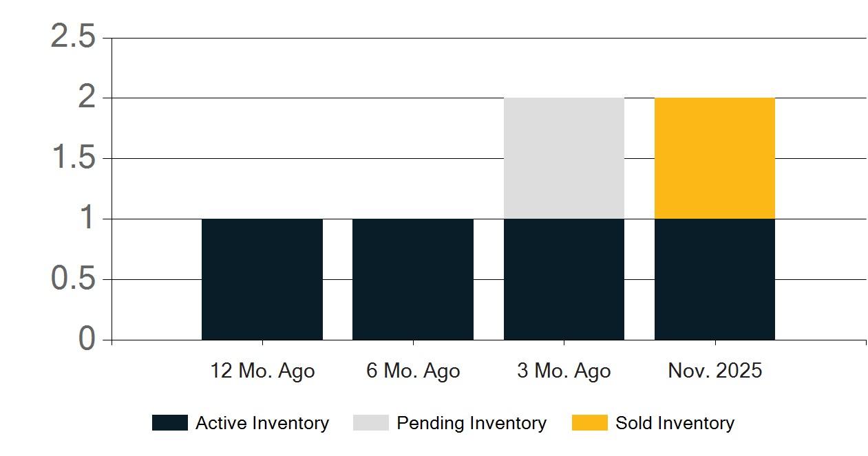Select the Active Inventory legend label
This screenshot has height=456, width=868.
click(x=262, y=423)
